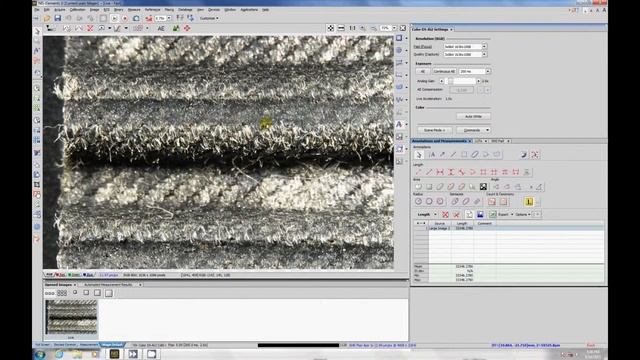The height and width of the screenshot is (360, 640).
Task: Open the Length feature dropdown
Action: tap(426, 214)
